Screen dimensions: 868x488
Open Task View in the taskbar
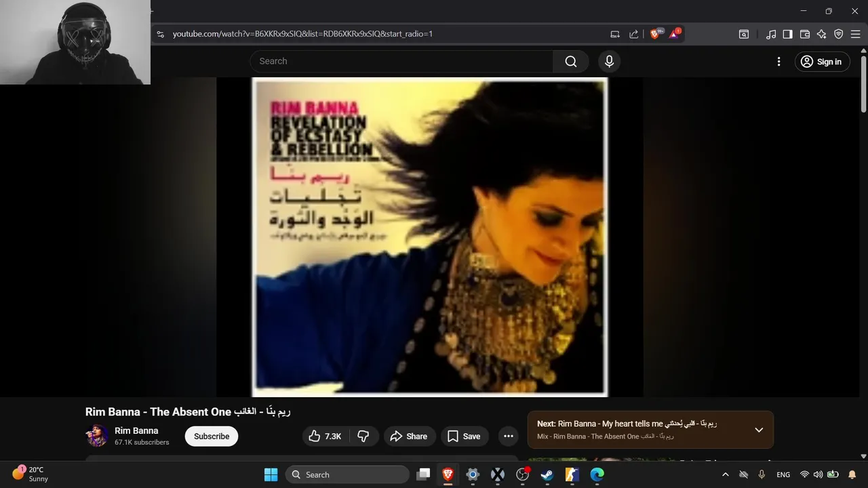coord(423,474)
